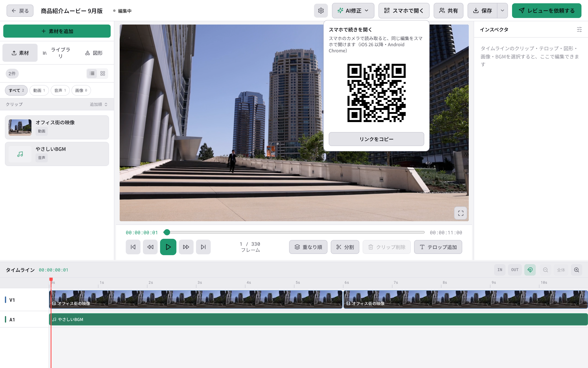Click the 重なり順 layer order button
Image resolution: width=588 pixels, height=368 pixels.
(x=308, y=247)
